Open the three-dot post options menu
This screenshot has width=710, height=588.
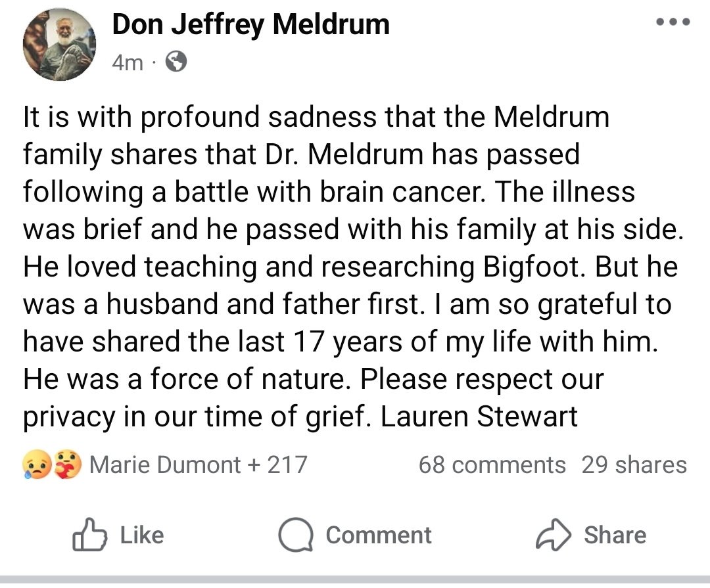click(x=673, y=21)
